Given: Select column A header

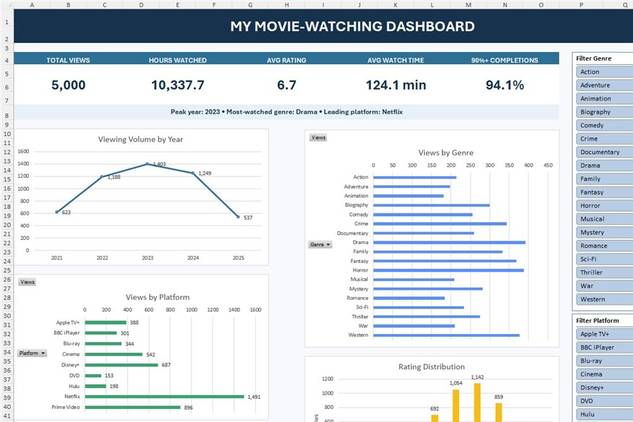Looking at the screenshot, I should (x=32, y=4).
